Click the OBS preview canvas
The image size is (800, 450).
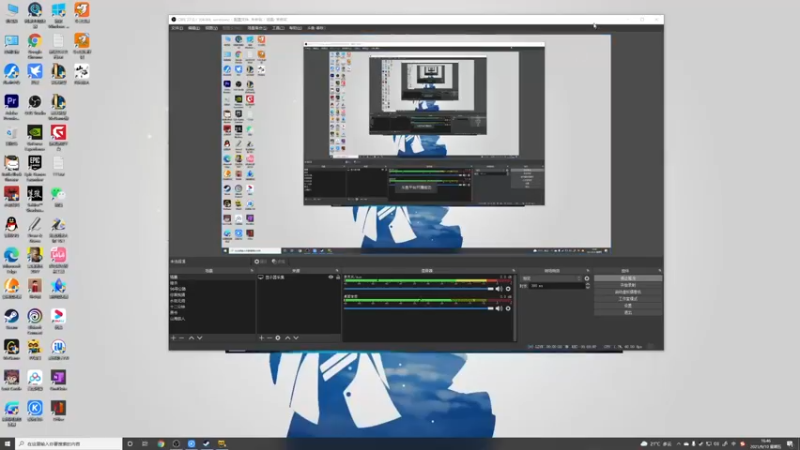click(416, 144)
